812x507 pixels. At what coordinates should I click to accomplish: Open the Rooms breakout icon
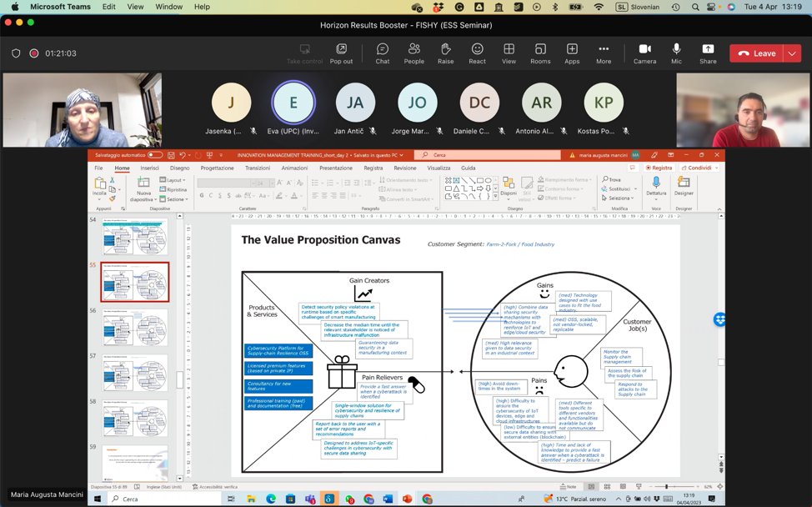click(x=540, y=53)
